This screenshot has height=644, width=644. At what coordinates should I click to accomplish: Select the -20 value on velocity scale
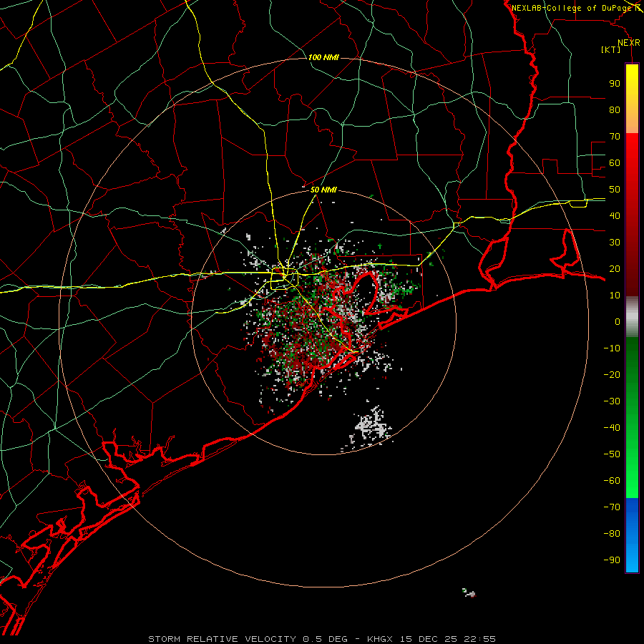pyautogui.click(x=612, y=374)
